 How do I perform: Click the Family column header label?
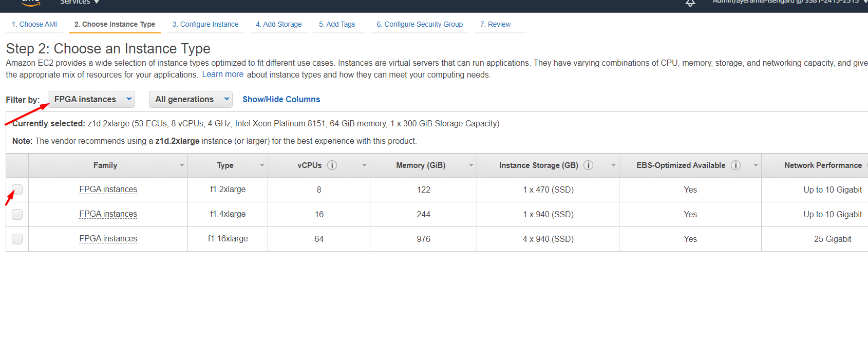(105, 165)
